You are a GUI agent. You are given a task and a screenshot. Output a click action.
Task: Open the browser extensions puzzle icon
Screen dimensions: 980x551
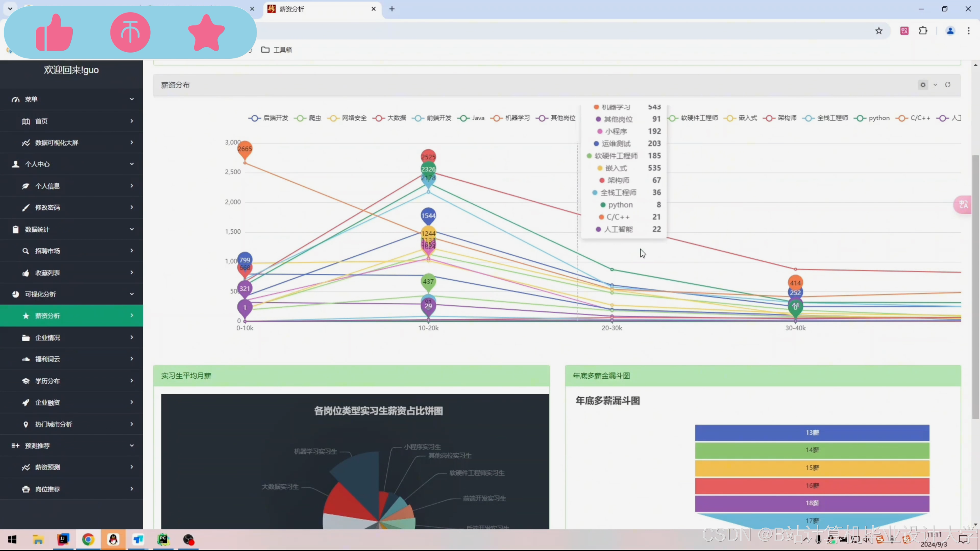(x=923, y=31)
